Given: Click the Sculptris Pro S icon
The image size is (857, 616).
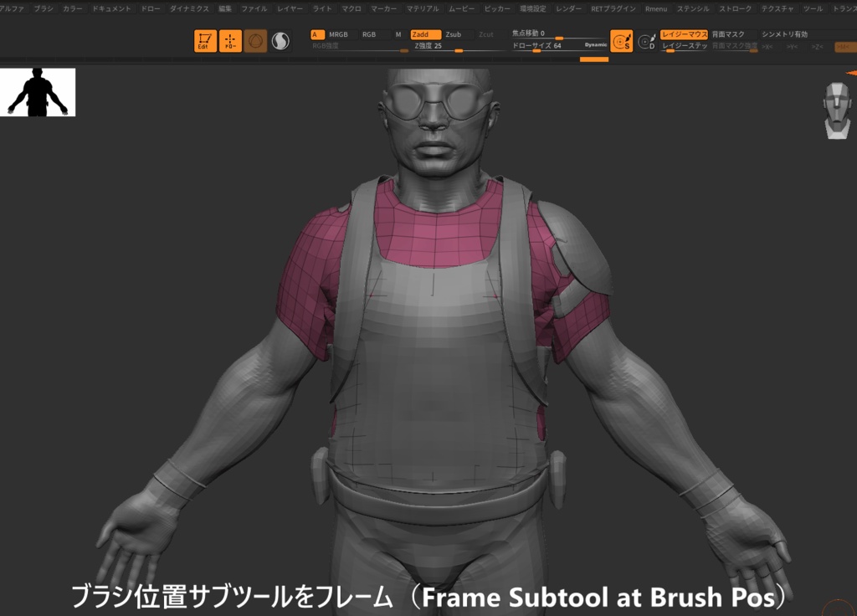Looking at the screenshot, I should (623, 40).
